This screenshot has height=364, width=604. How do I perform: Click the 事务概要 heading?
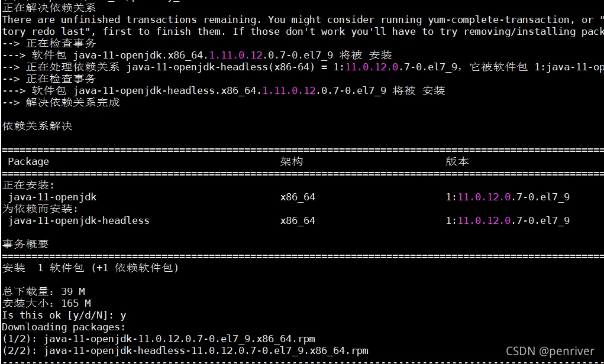pos(25,244)
